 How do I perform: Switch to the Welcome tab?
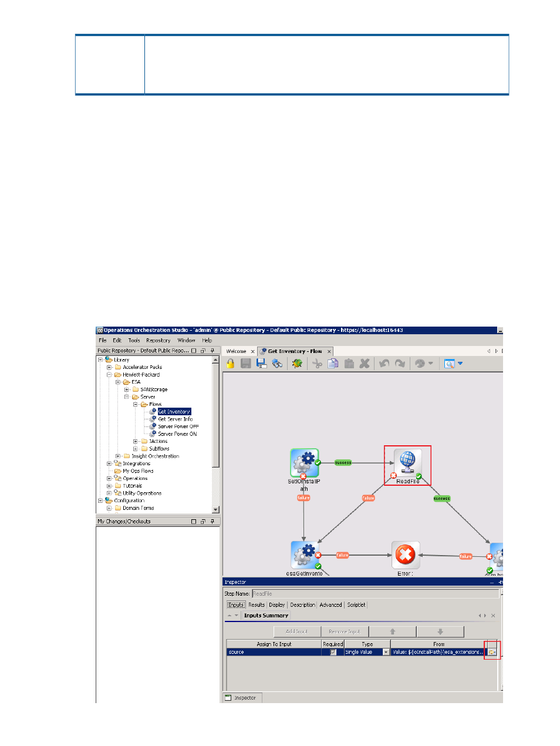(x=237, y=351)
